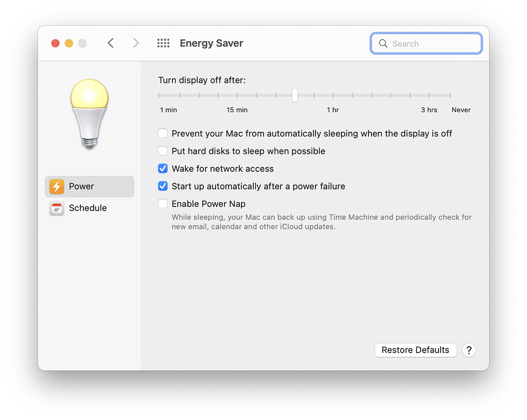The width and height of the screenshot is (527, 420).
Task: Click the back navigation arrow
Action: (111, 43)
